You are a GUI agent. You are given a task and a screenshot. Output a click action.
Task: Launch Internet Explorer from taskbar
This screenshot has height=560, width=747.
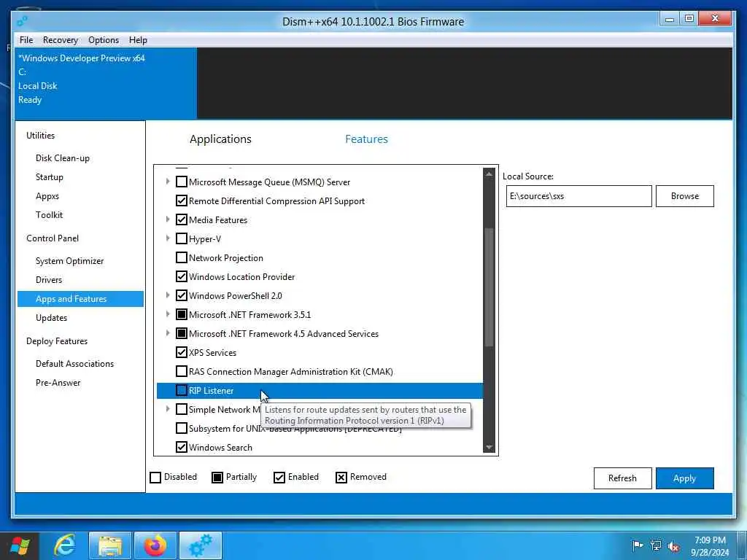[65, 545]
